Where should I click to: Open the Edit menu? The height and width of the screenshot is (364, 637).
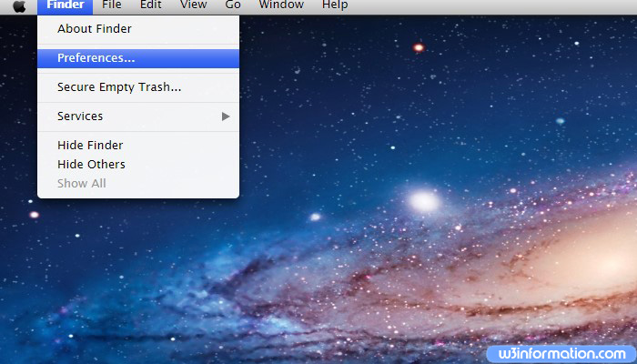pos(151,5)
